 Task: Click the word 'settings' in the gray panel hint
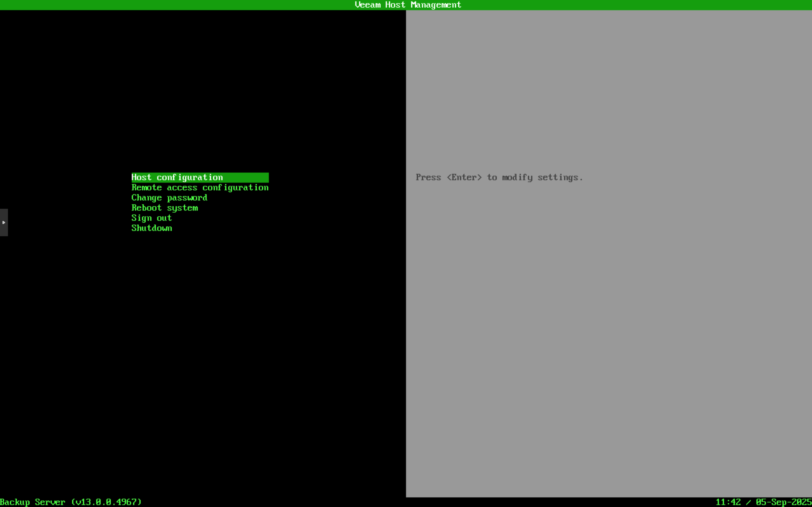[558, 178]
